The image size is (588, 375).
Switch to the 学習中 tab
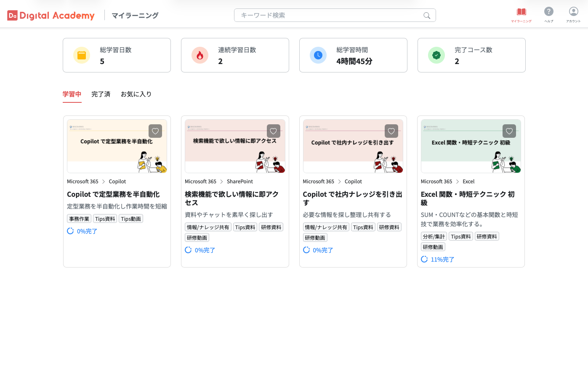(x=72, y=94)
